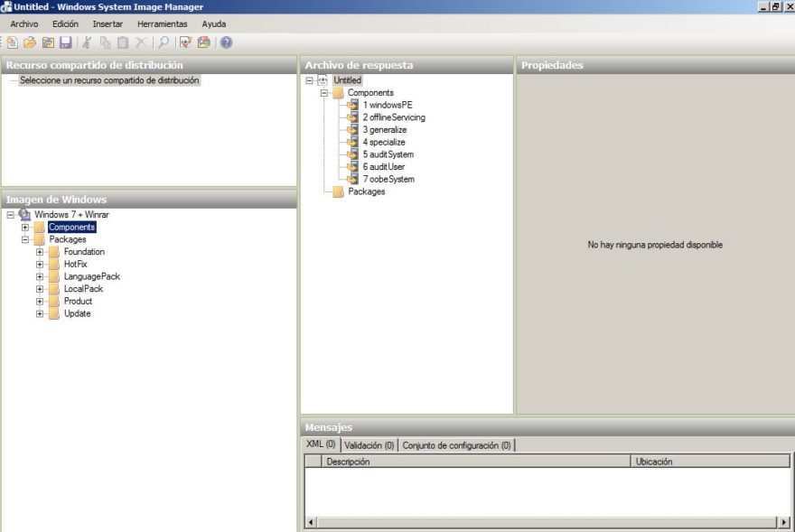Select the Foundation folder label
The height and width of the screenshot is (532, 795).
click(84, 251)
